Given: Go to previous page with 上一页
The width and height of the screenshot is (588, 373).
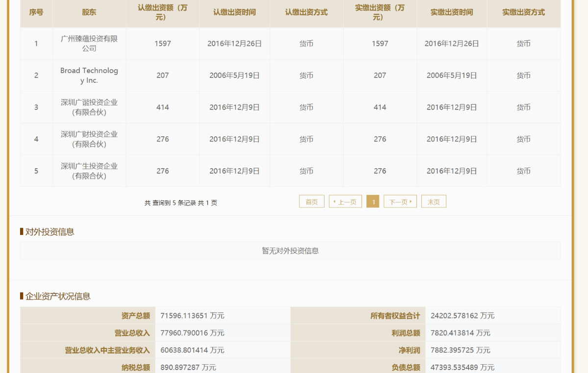Looking at the screenshot, I should (x=345, y=202).
